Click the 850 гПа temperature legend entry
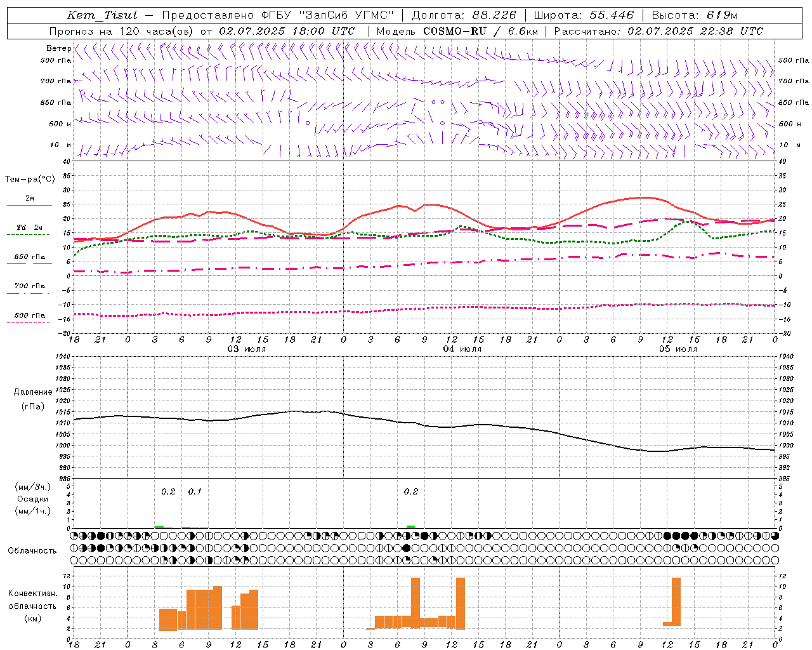The height and width of the screenshot is (650, 812). (30, 257)
